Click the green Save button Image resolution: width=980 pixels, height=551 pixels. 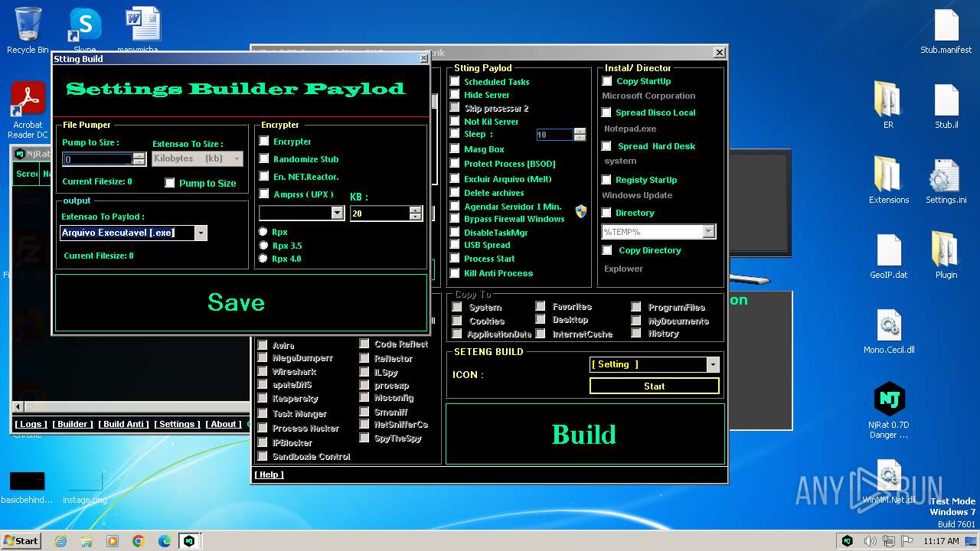241,302
